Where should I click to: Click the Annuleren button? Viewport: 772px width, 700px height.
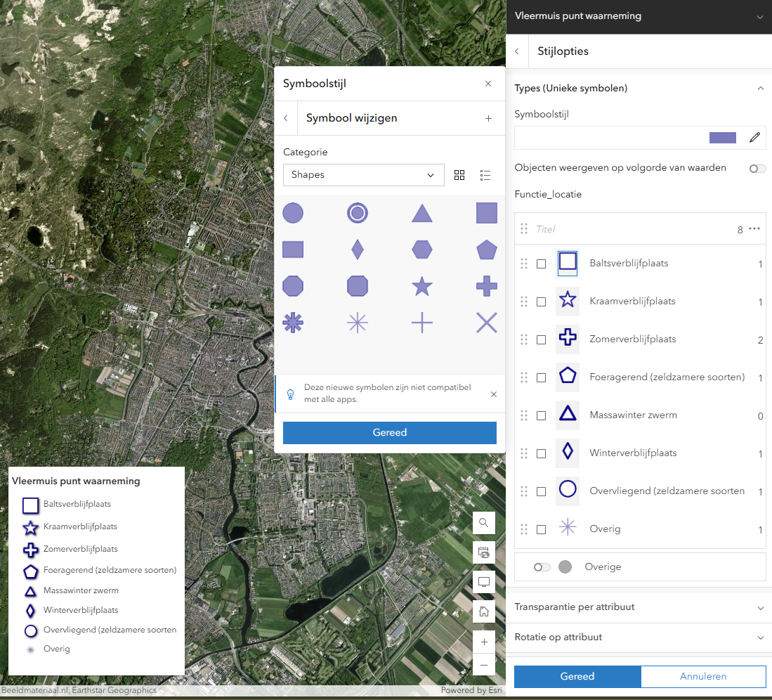click(703, 676)
